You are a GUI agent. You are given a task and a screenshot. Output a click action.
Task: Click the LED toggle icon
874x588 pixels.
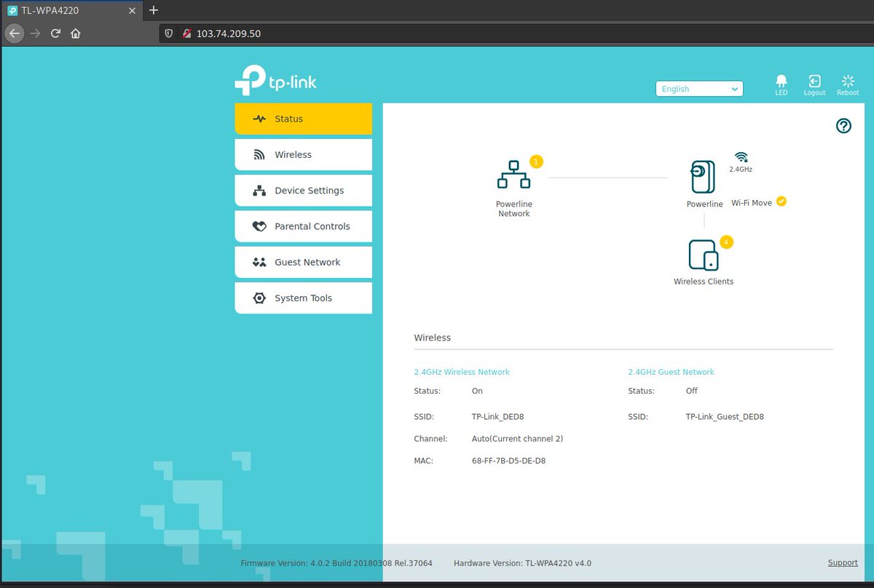pyautogui.click(x=781, y=81)
